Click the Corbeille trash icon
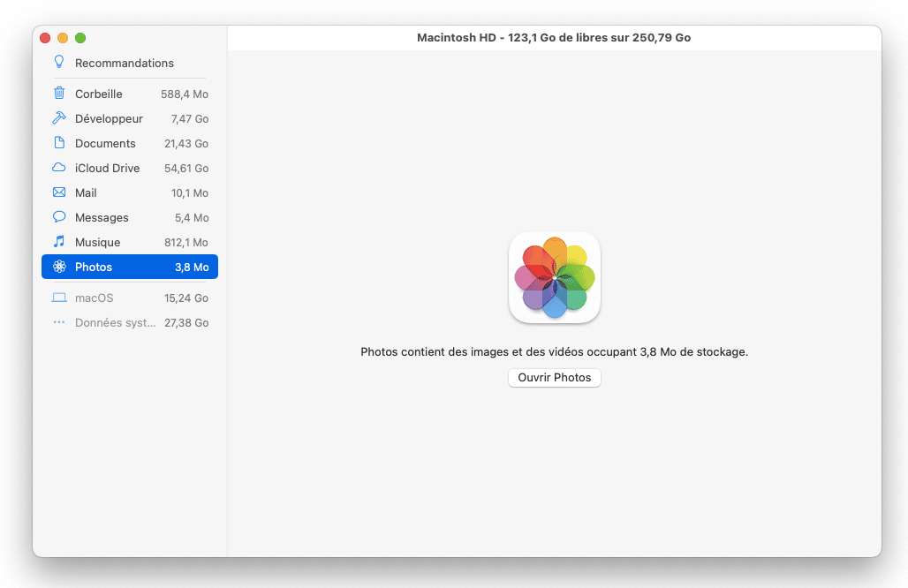908x588 pixels. (59, 94)
